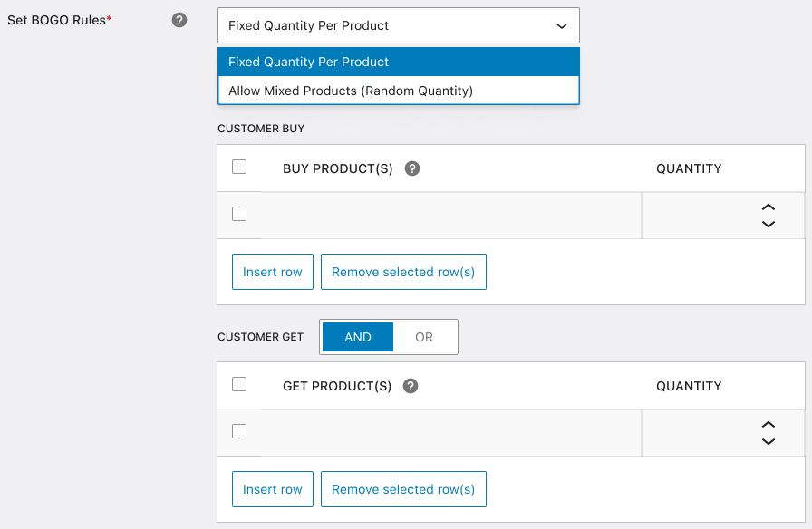Decrease quantity in Customer Get row

[768, 441]
